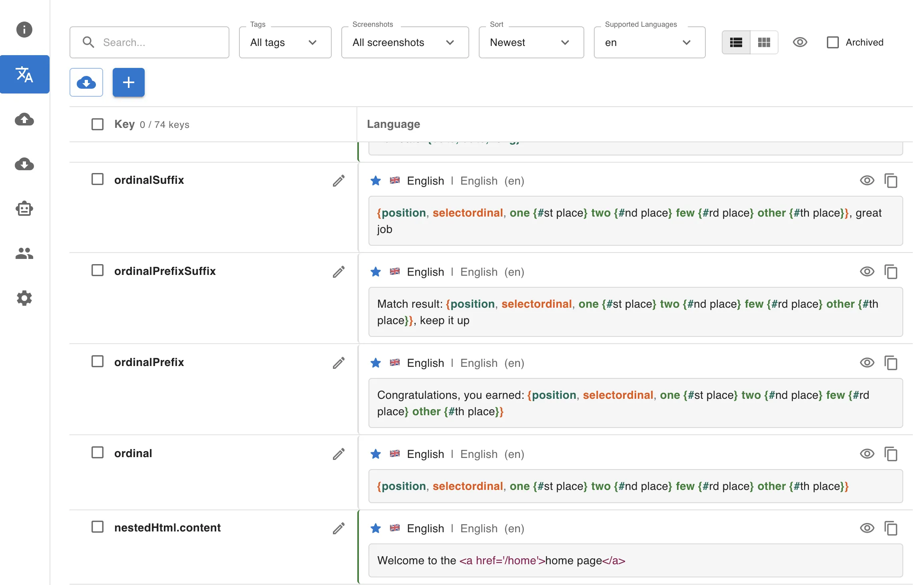Image resolution: width=924 pixels, height=585 pixels.
Task: Click the ordinalSuffix key name
Action: pos(149,180)
